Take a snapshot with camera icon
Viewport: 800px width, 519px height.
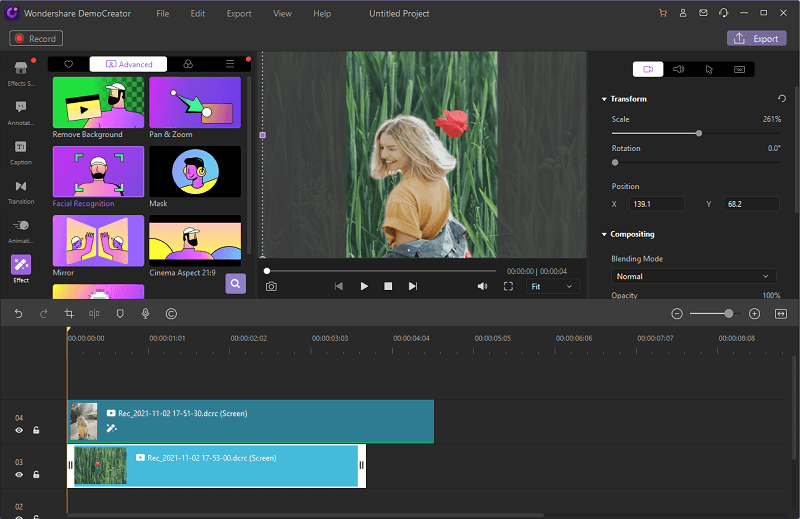pyautogui.click(x=271, y=286)
